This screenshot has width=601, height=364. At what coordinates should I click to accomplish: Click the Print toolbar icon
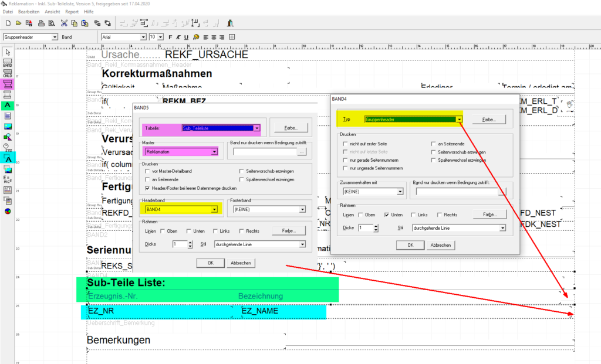(x=41, y=23)
